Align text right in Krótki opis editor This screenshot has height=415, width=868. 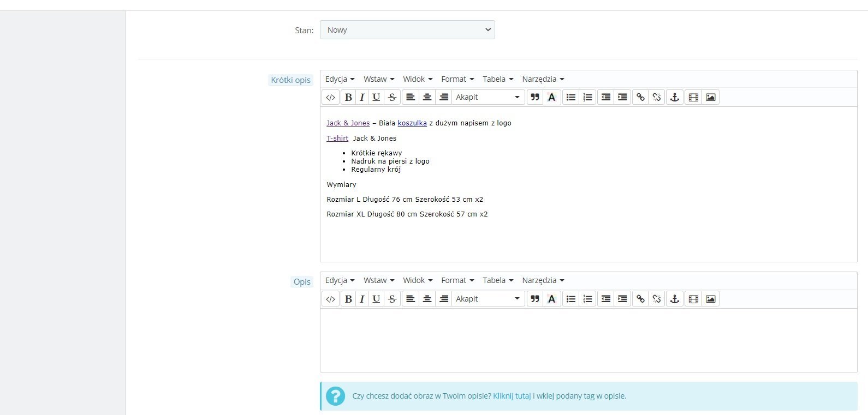pos(444,97)
